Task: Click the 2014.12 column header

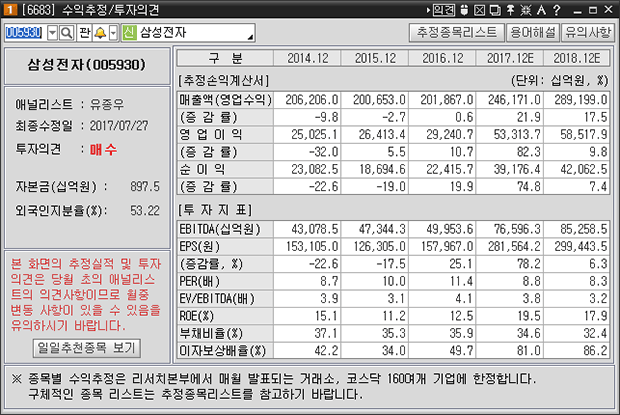Action: point(307,58)
